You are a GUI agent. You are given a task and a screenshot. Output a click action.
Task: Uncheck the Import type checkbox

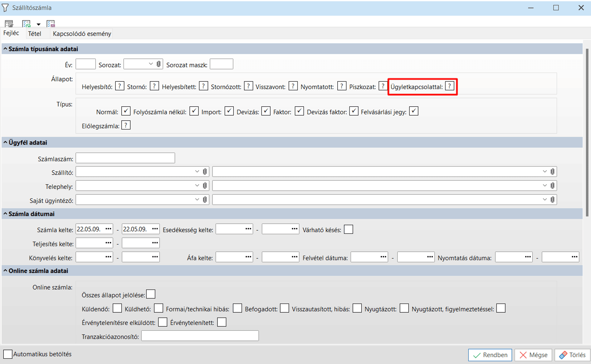click(x=229, y=111)
